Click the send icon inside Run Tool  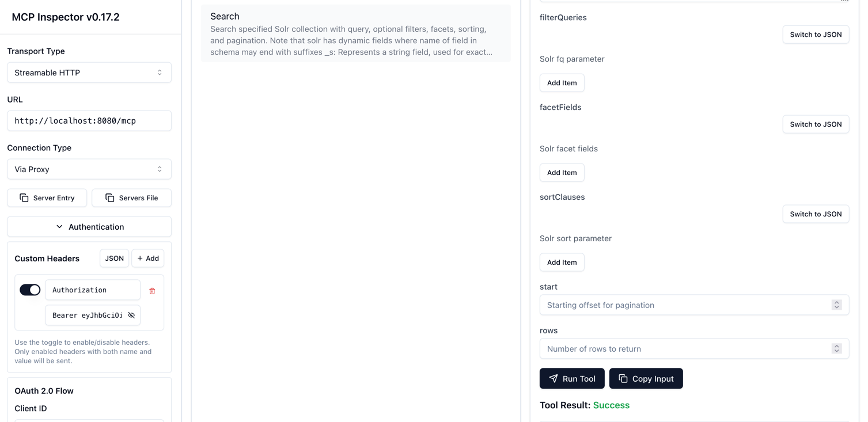pos(554,378)
